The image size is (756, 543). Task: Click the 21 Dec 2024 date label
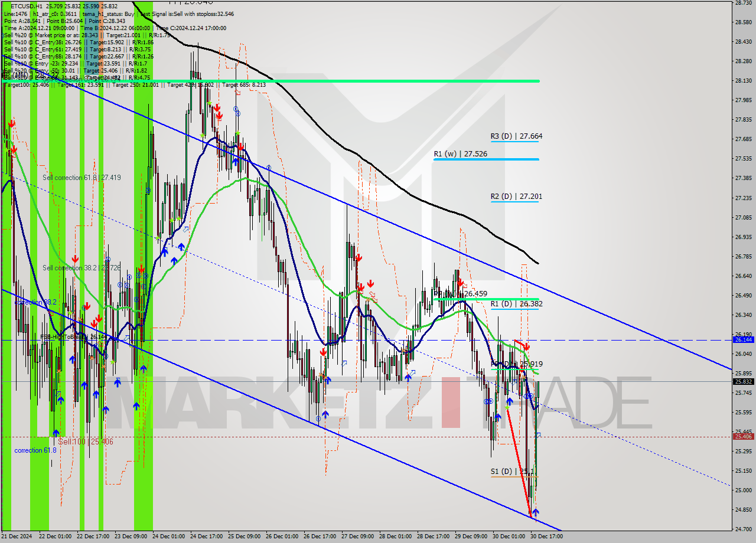click(x=17, y=537)
